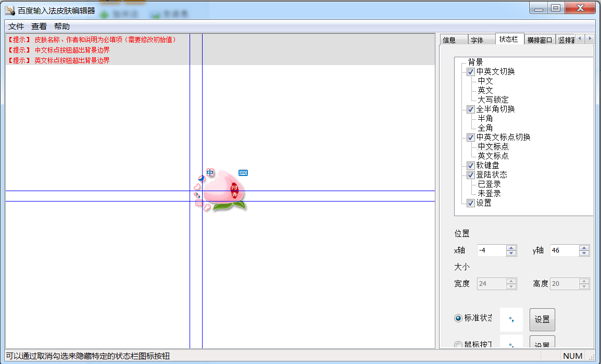This screenshot has height=364, width=601.
Task: Click the 设置 button next to 标准状态
Action: pyautogui.click(x=542, y=320)
